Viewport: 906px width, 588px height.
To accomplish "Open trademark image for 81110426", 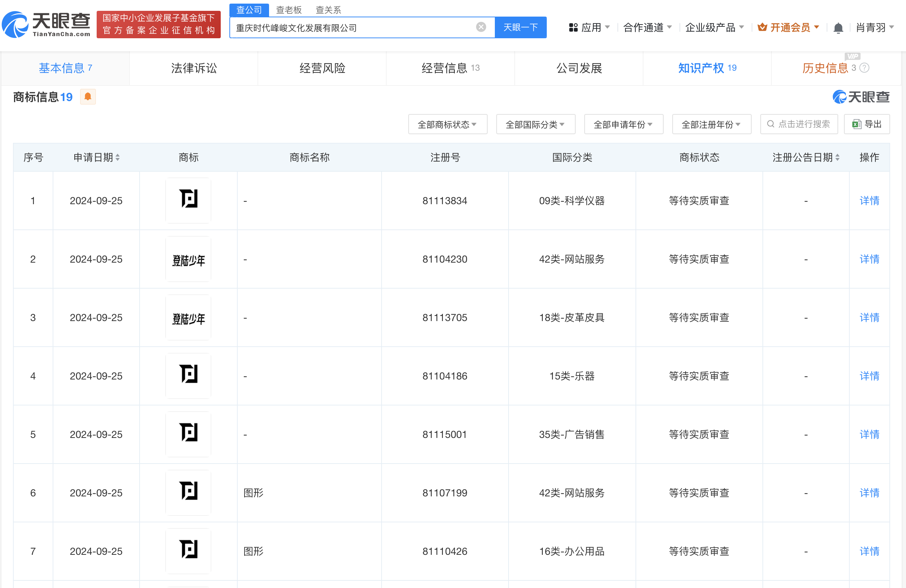I will [x=188, y=551].
